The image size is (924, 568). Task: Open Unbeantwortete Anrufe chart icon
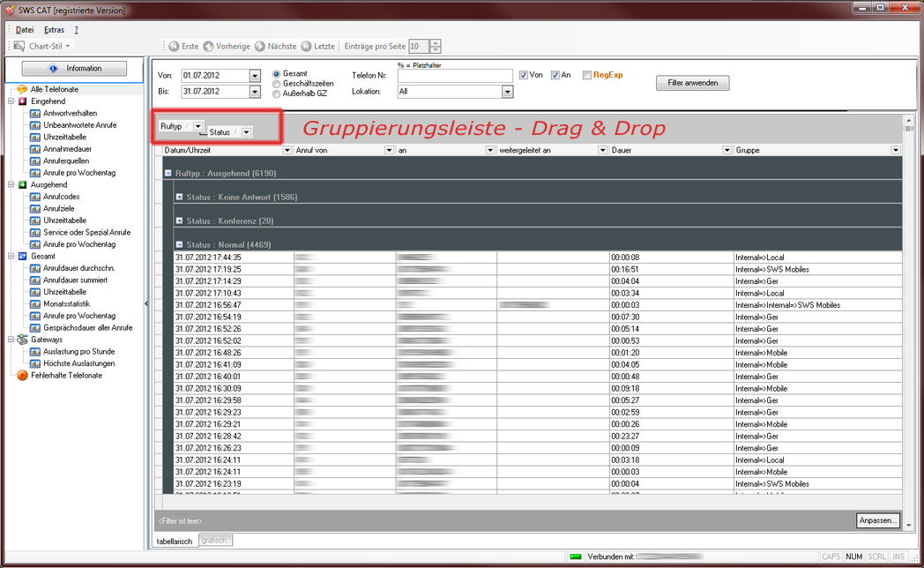34,125
